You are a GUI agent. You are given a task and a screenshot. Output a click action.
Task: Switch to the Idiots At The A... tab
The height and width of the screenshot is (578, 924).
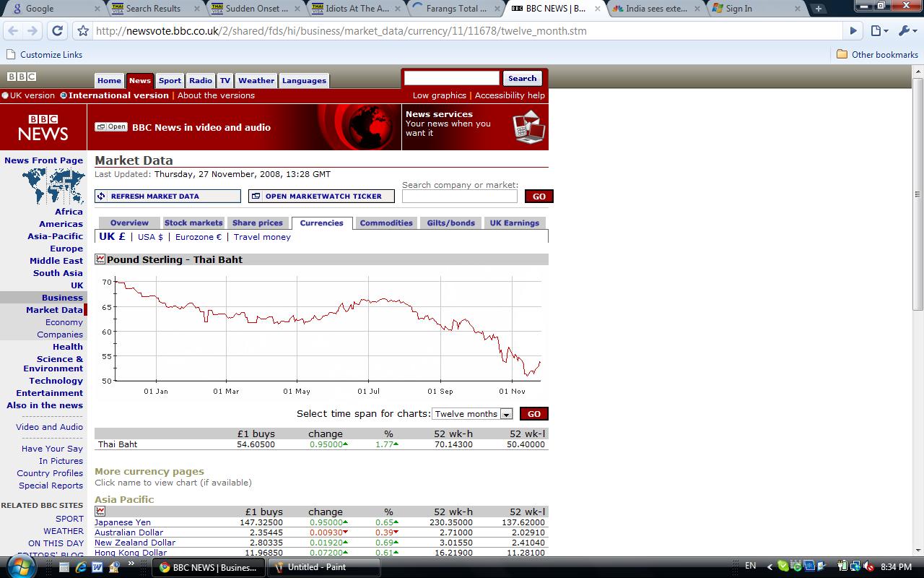pyautogui.click(x=356, y=9)
